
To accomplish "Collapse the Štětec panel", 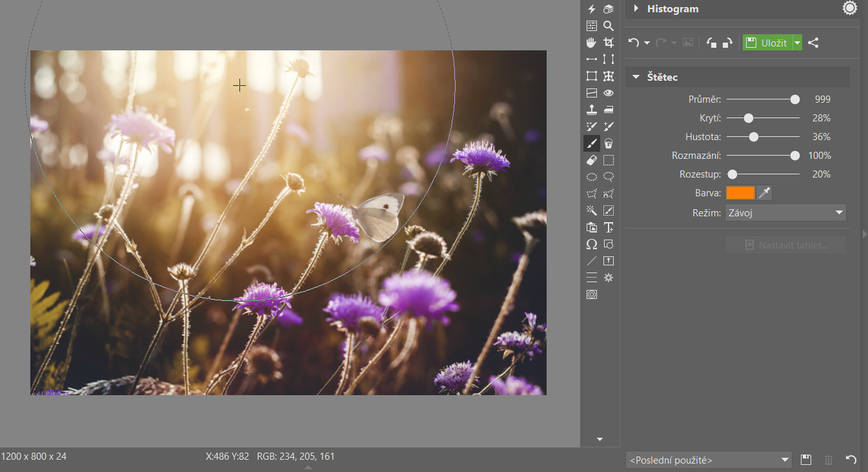I will point(636,77).
